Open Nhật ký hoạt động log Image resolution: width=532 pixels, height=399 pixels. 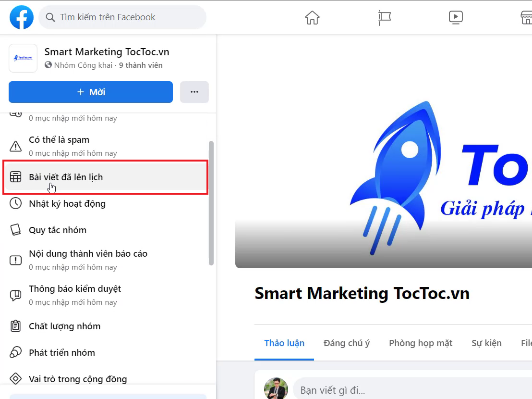pyautogui.click(x=67, y=204)
